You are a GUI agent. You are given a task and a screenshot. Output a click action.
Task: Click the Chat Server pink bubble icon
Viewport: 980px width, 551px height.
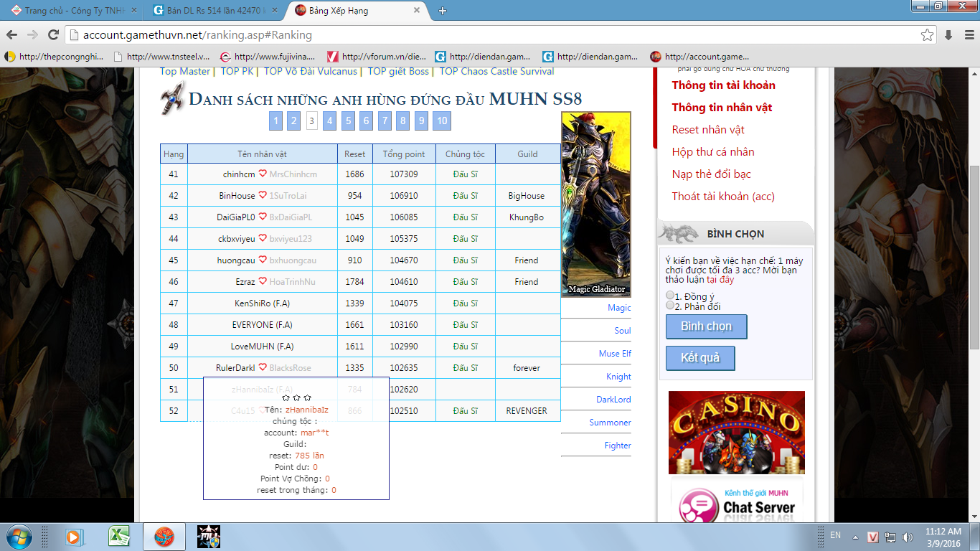coord(698,507)
